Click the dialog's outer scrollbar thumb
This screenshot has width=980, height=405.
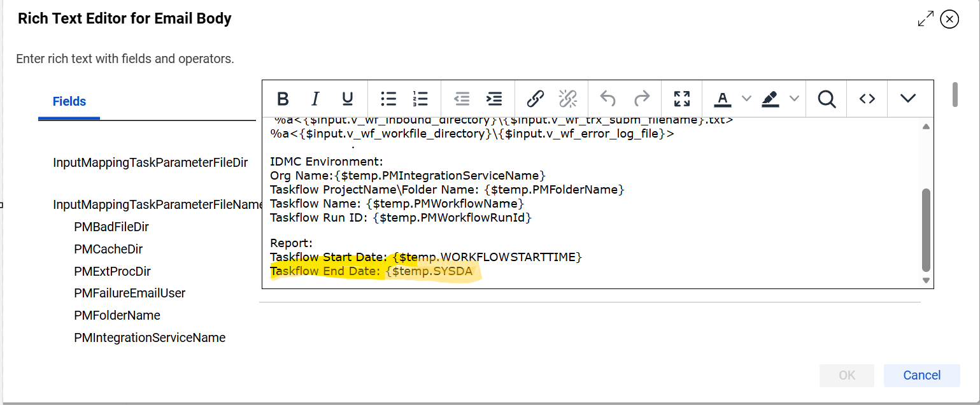(955, 94)
